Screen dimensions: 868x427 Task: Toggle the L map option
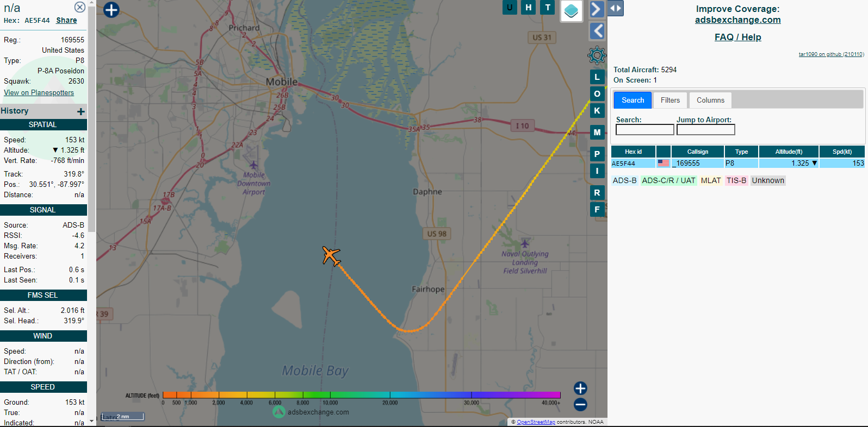click(x=597, y=77)
